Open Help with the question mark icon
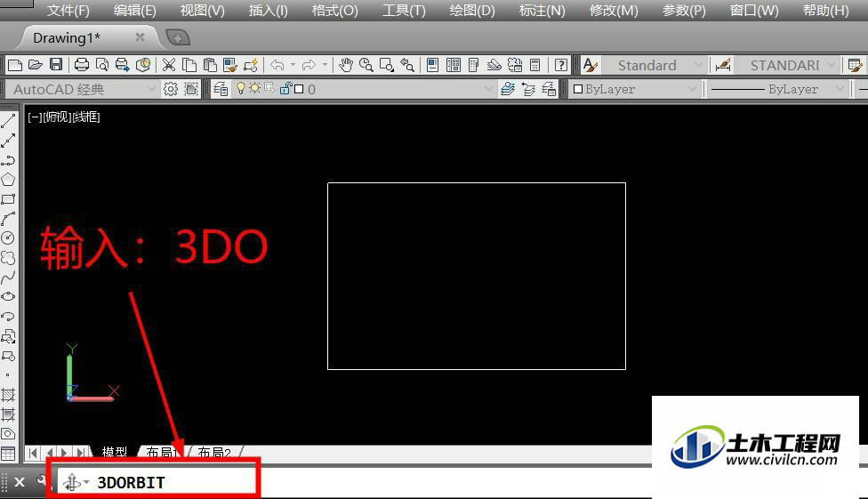Screen dimensions: 868x499 pos(561,65)
